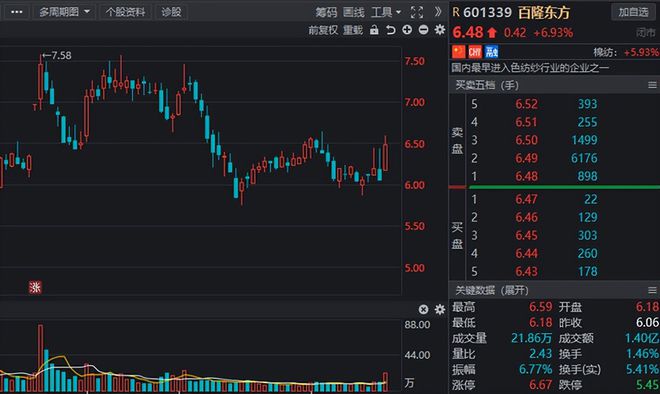Screen dimensions: 660x394
Task: Click the 涨 marker on chart
Action: click(35, 288)
